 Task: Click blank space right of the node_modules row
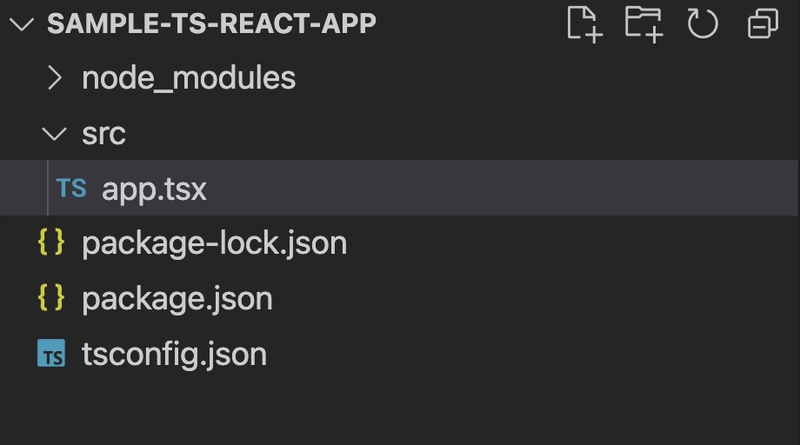(x=546, y=78)
